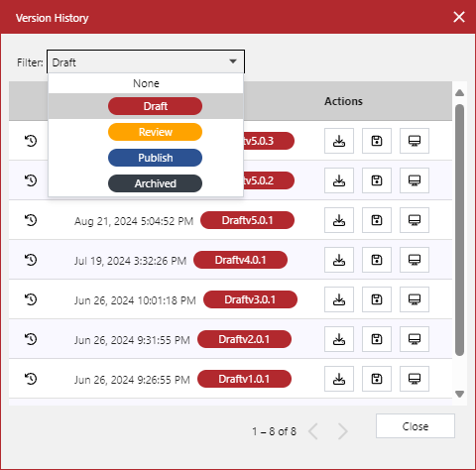476x470 pixels.
Task: Click the Draftv4.0.1 version badge
Action: click(x=240, y=260)
